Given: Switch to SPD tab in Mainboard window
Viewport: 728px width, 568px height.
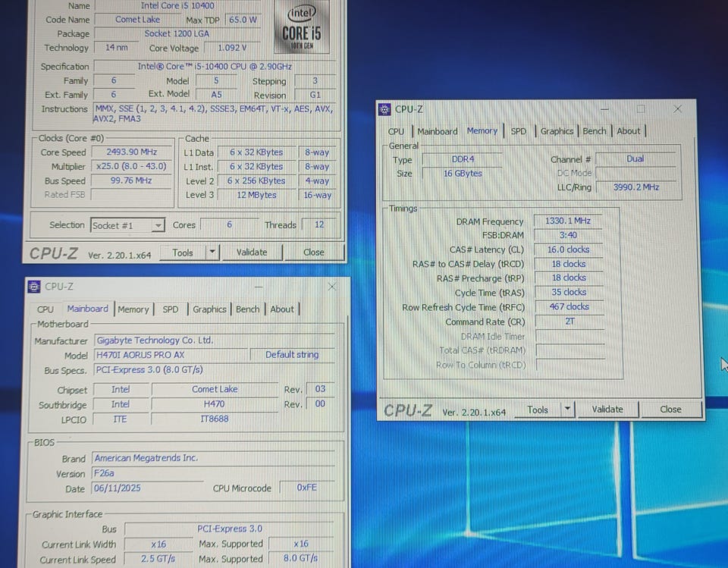Looking at the screenshot, I should 170,309.
